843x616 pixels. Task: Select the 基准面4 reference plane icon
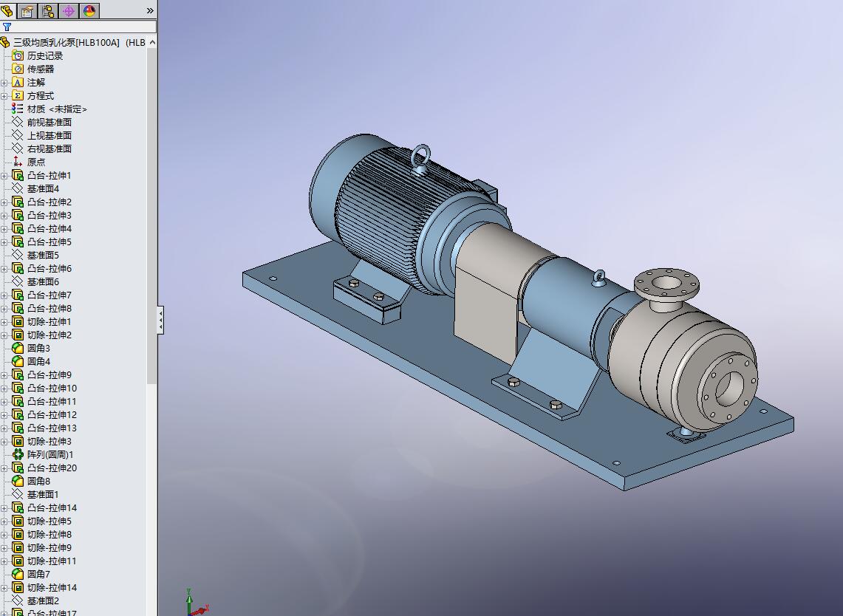(18, 188)
